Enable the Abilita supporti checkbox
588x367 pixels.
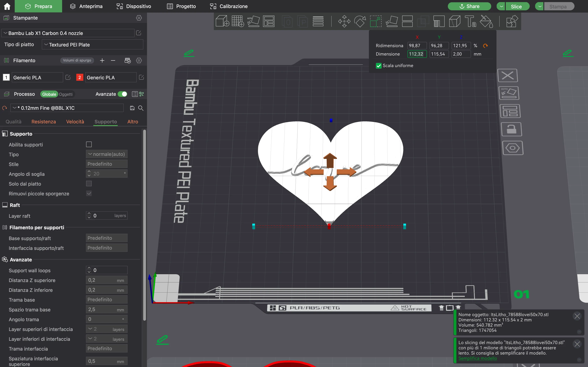[x=89, y=144]
